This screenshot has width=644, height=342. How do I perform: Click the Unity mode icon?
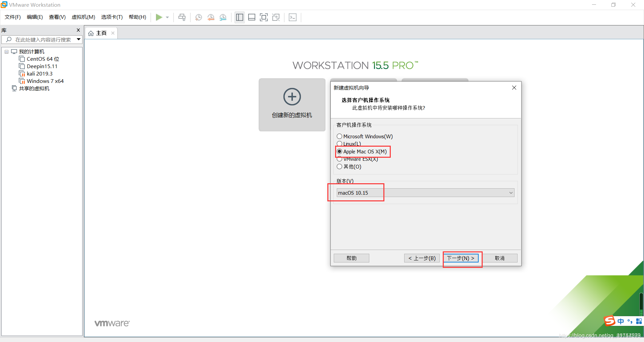coord(276,17)
